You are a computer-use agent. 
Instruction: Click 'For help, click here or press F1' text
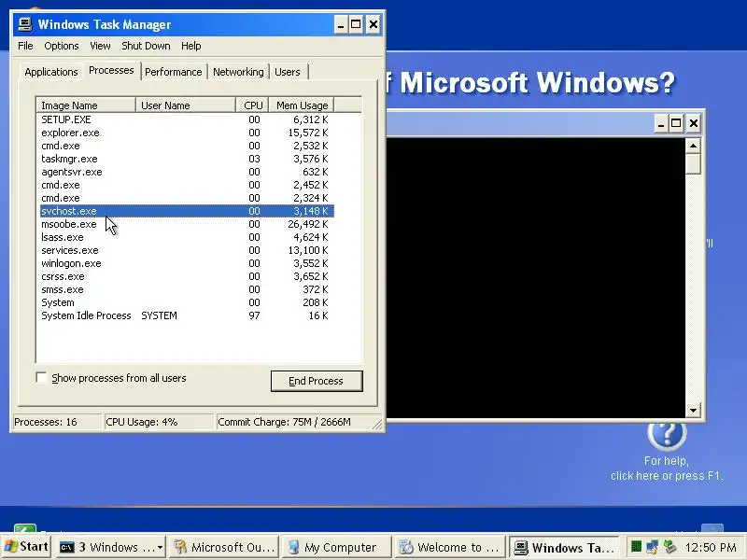[x=667, y=469]
